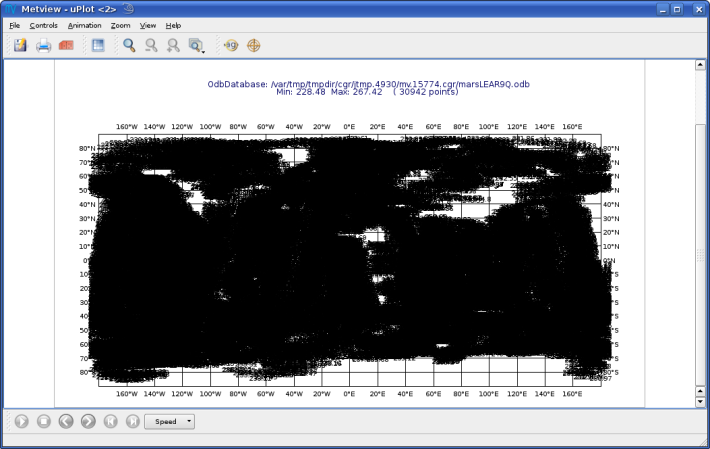
Task: Click the vertical scrollbar thumb
Action: [700, 253]
